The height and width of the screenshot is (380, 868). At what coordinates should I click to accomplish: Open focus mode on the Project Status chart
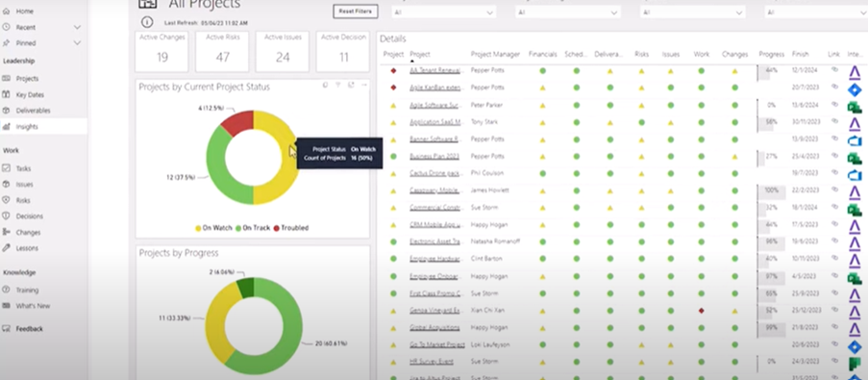[351, 85]
